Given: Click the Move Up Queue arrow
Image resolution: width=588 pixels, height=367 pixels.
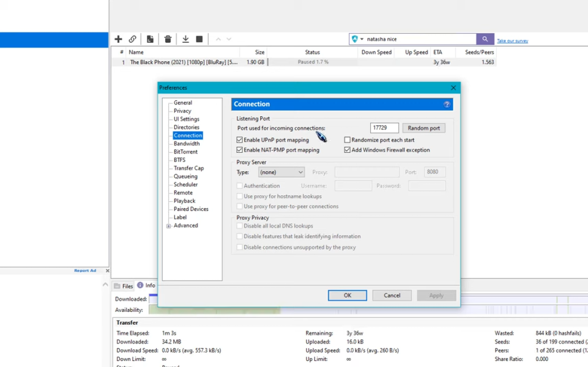Looking at the screenshot, I should click(218, 39).
